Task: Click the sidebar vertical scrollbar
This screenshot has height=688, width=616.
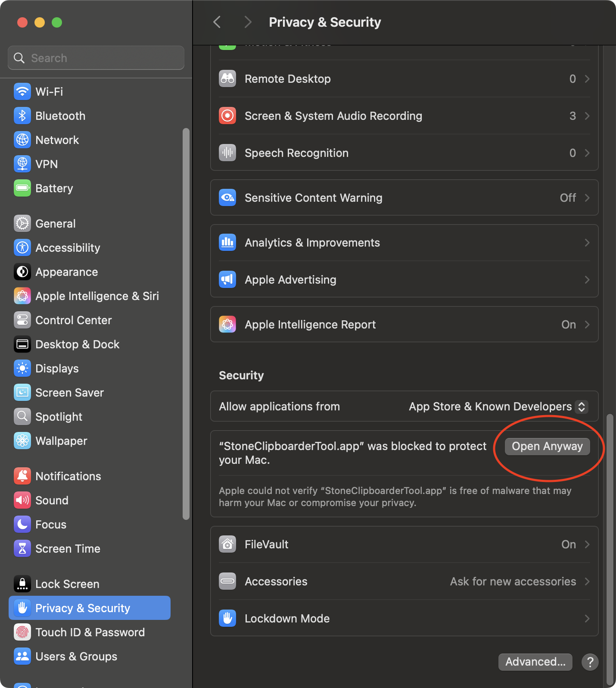Action: [186, 324]
